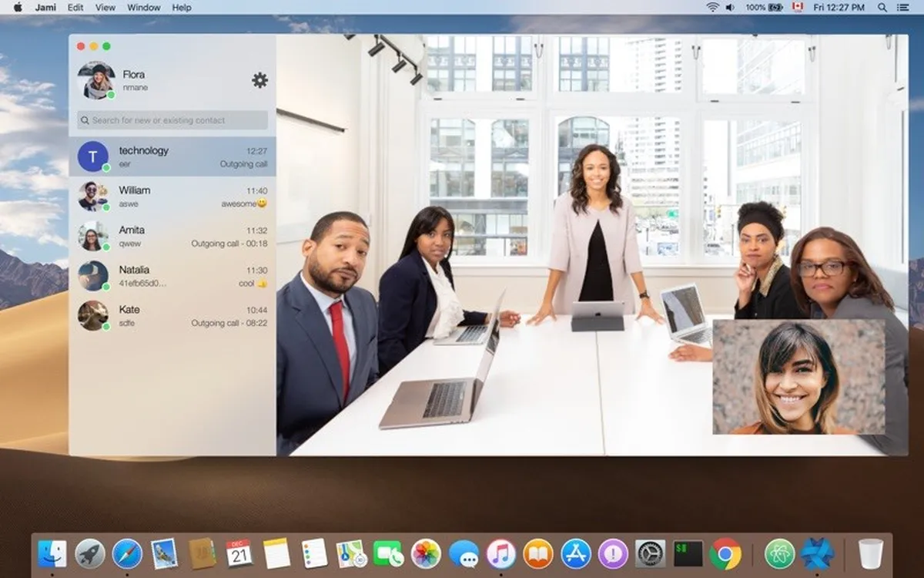Open App Store icon in Dock
Screen dimensions: 924x578
point(576,553)
